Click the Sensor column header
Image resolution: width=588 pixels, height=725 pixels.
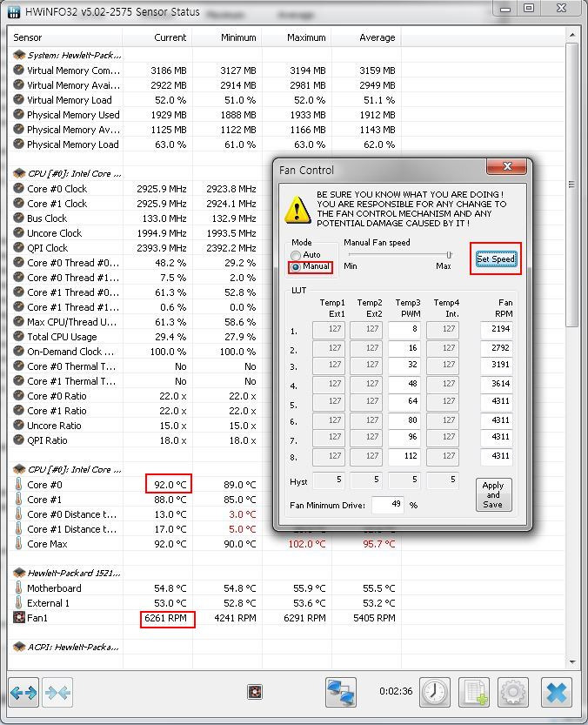(64, 37)
